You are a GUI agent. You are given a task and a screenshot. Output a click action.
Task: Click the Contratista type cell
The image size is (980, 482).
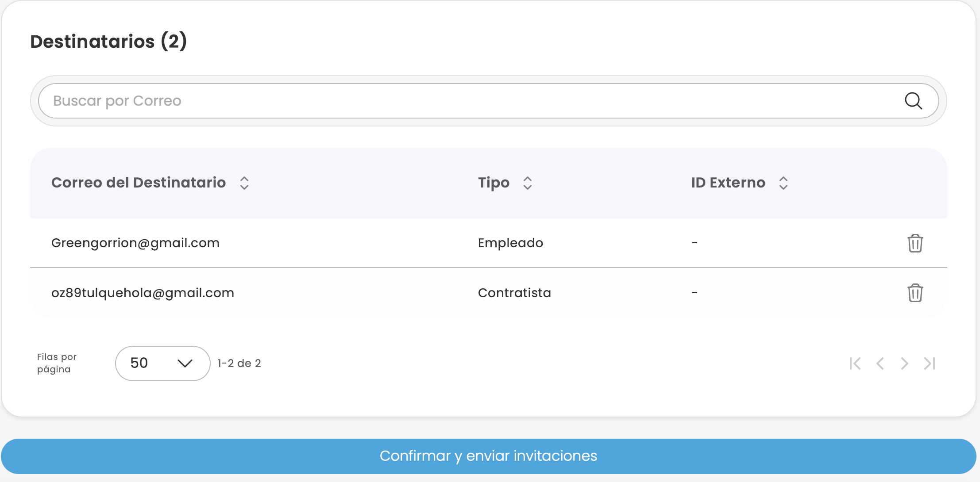[x=514, y=293]
